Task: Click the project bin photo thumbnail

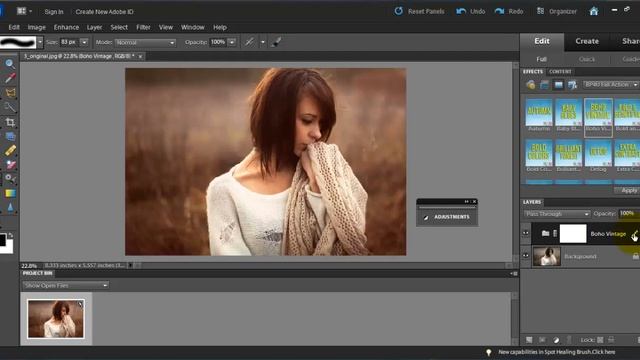Action: 56,318
